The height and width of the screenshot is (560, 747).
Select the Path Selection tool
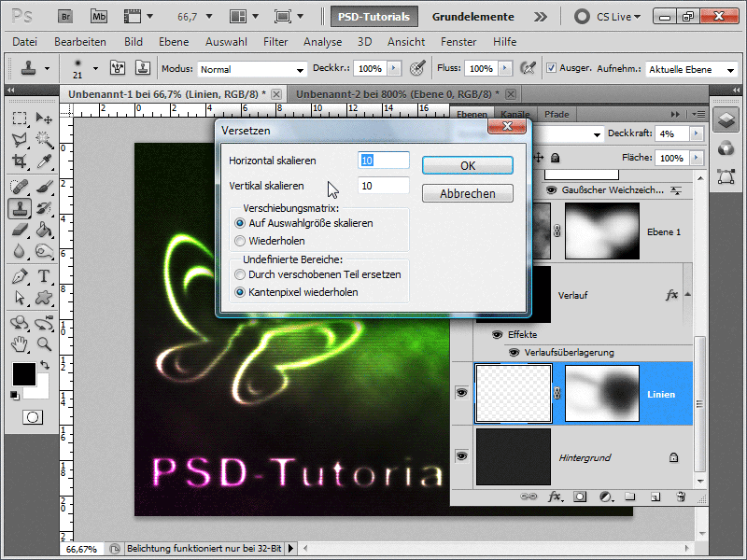20,298
